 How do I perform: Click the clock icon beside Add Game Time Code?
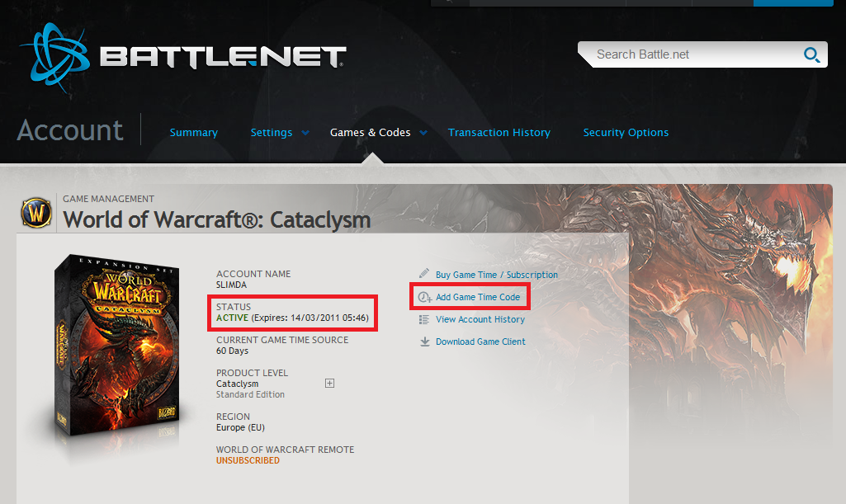425,297
